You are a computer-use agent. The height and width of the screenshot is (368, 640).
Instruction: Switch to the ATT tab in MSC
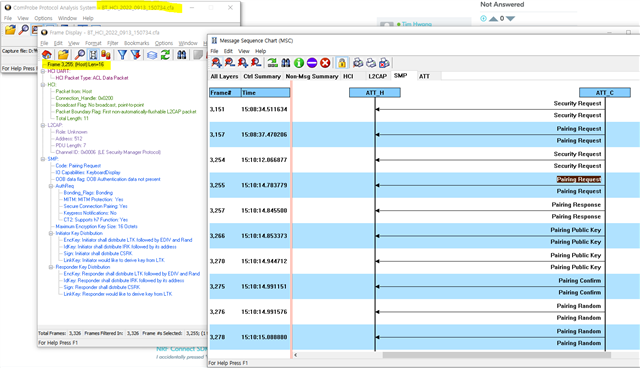424,76
